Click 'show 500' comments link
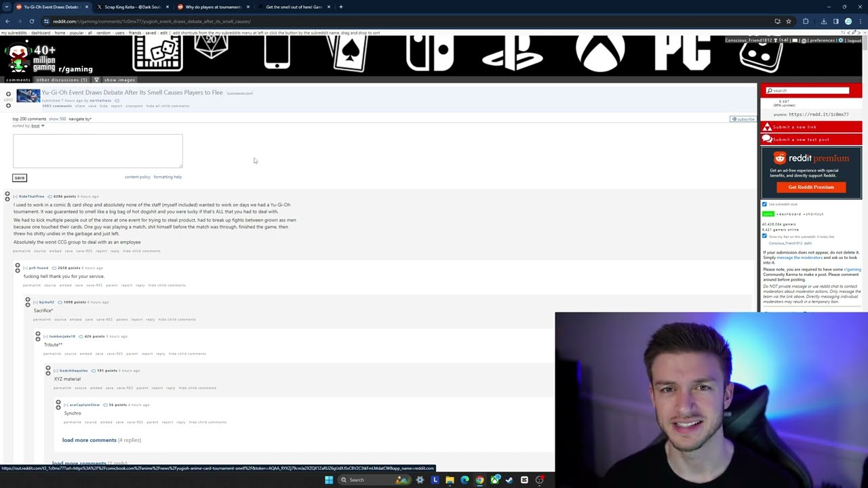Viewport: 868px width, 488px height. 57,119
